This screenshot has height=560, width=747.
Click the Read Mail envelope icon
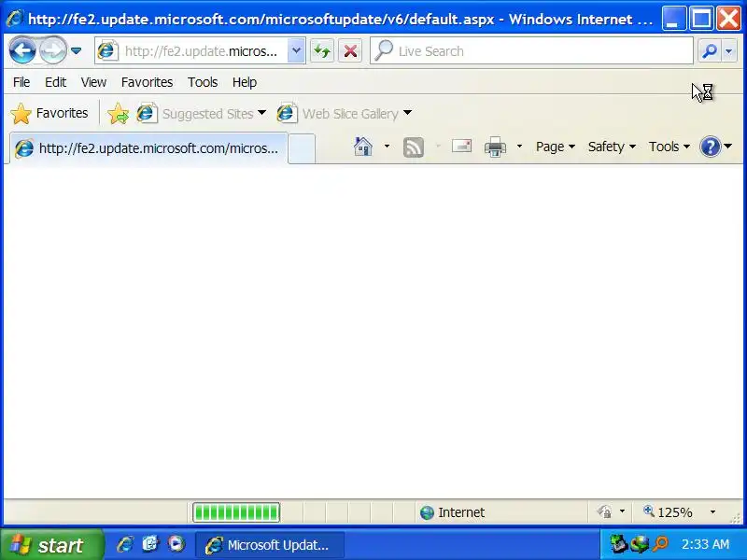coord(461,147)
